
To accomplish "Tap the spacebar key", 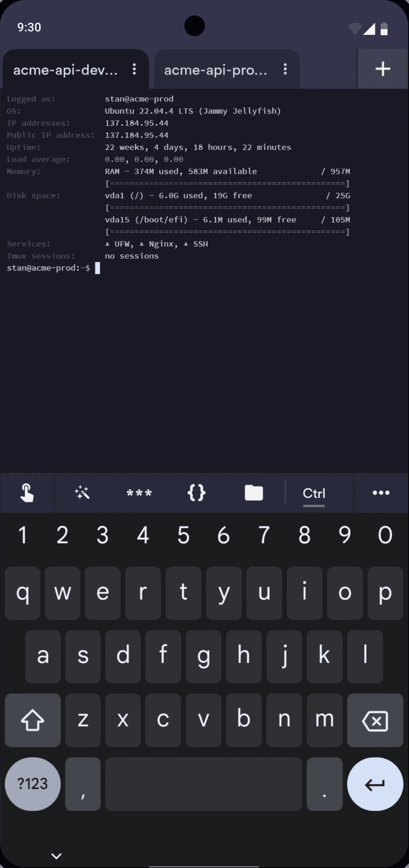I will pos(204,784).
